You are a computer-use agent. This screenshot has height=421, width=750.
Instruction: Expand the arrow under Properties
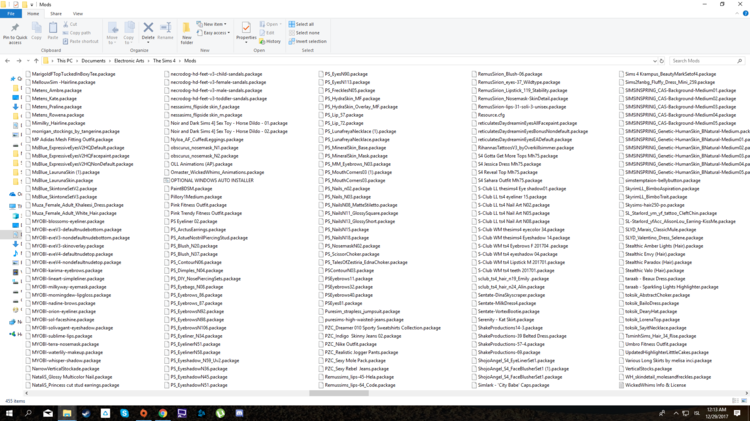point(246,43)
